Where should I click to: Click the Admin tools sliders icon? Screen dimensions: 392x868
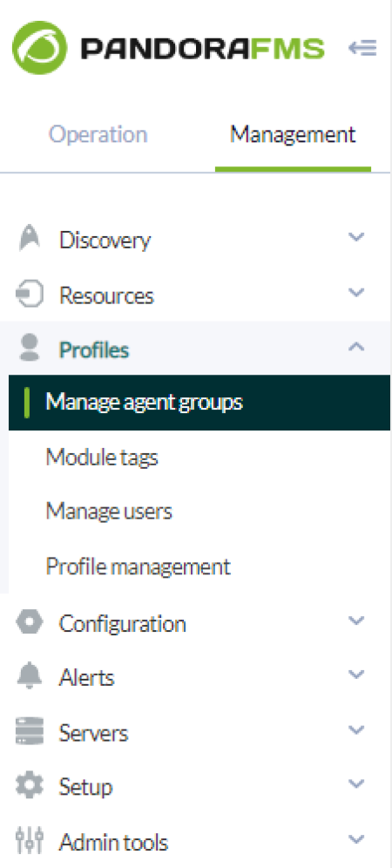click(29, 840)
